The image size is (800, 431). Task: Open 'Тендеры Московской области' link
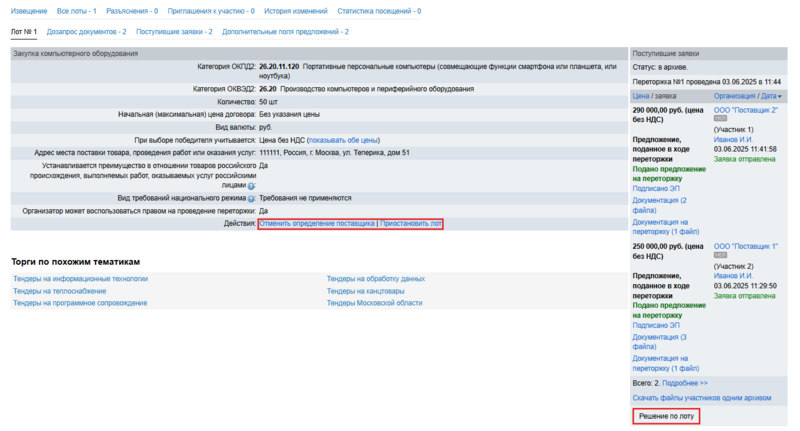tap(374, 303)
